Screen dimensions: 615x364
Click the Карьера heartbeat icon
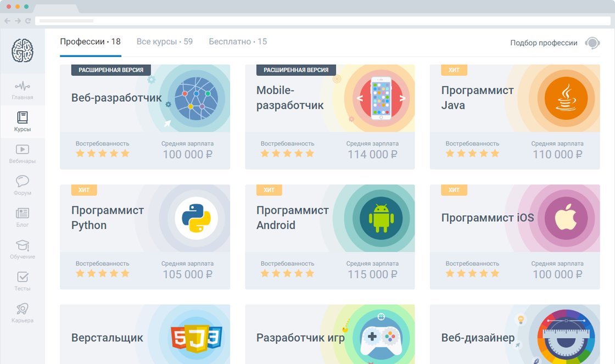pos(22,310)
